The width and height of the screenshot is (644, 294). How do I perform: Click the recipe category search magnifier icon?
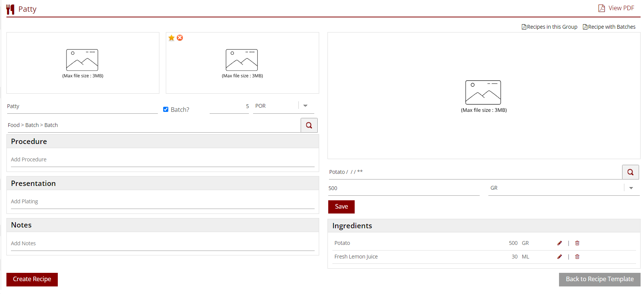[309, 125]
